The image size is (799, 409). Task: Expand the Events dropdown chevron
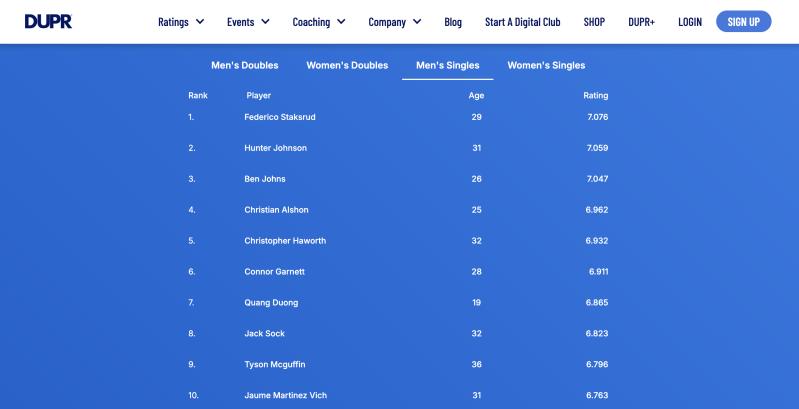point(265,22)
